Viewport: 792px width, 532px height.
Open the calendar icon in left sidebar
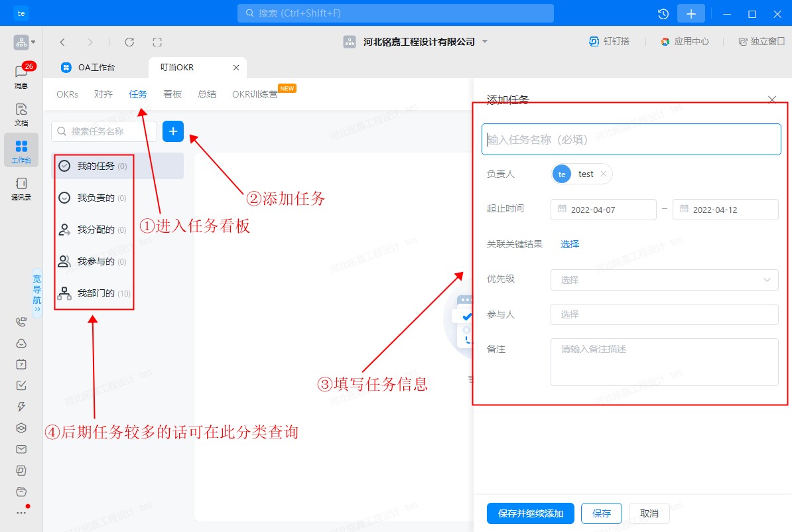(21, 364)
